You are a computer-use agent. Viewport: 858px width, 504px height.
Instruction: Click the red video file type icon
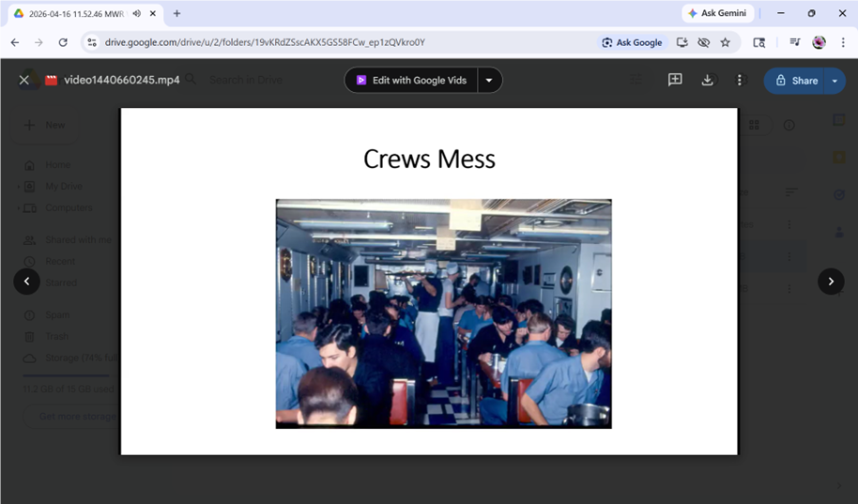point(51,80)
